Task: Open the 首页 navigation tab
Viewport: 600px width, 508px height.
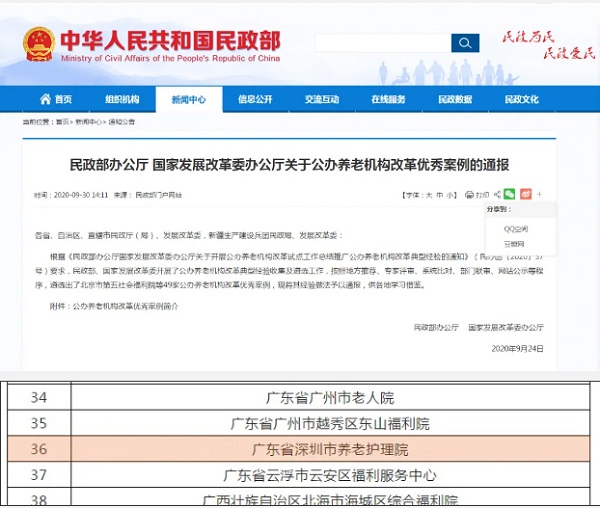Action: tap(56, 99)
